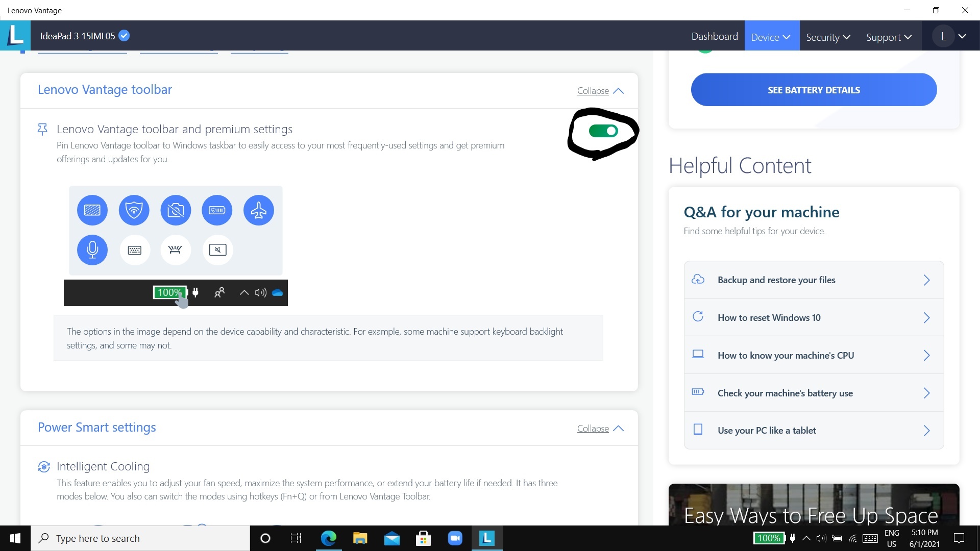Collapse the Lenovo Vantage toolbar section
Viewport: 980px width, 551px height.
pyautogui.click(x=600, y=91)
